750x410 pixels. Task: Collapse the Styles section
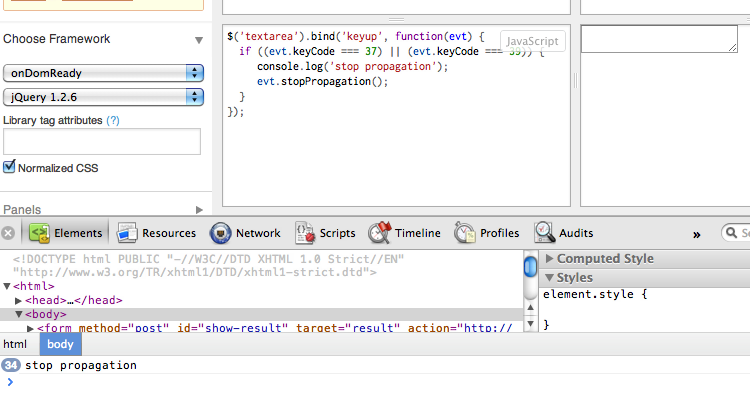tap(550, 277)
